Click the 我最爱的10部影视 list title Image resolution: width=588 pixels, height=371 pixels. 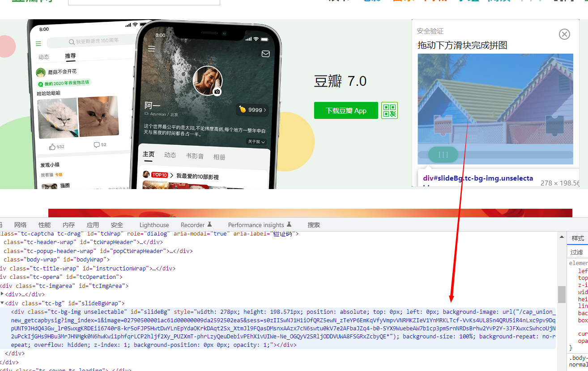[197, 177]
